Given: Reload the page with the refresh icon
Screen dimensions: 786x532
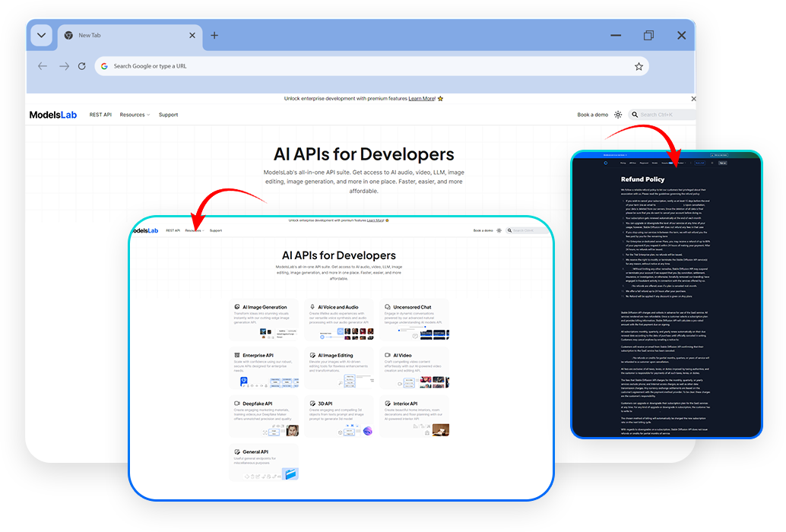Looking at the screenshot, I should pos(81,66).
